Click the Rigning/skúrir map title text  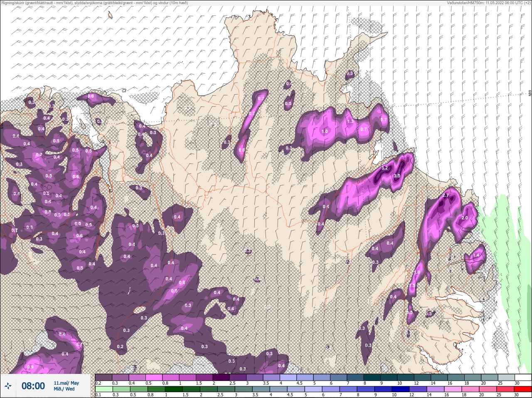tap(95, 3)
